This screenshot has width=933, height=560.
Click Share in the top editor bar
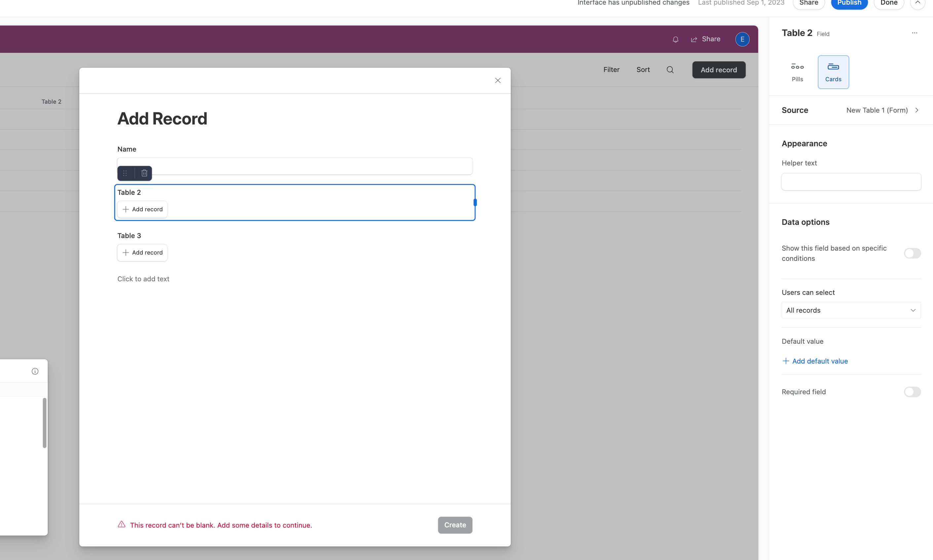[x=808, y=3]
